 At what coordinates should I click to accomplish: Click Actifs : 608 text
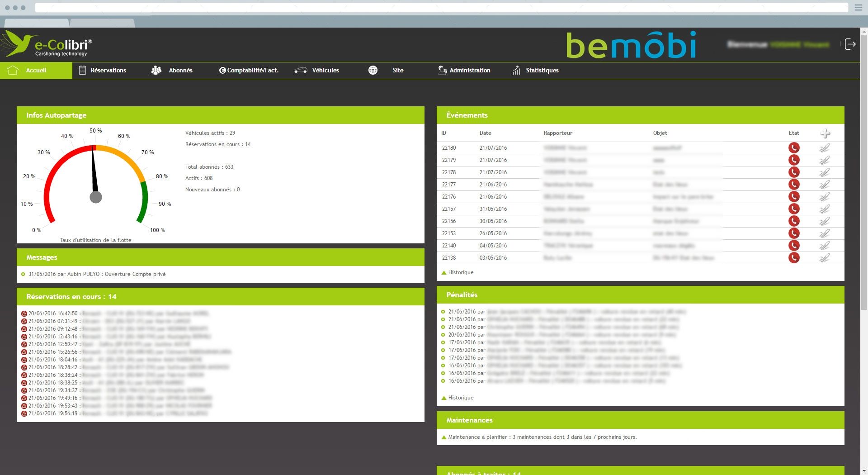point(199,178)
